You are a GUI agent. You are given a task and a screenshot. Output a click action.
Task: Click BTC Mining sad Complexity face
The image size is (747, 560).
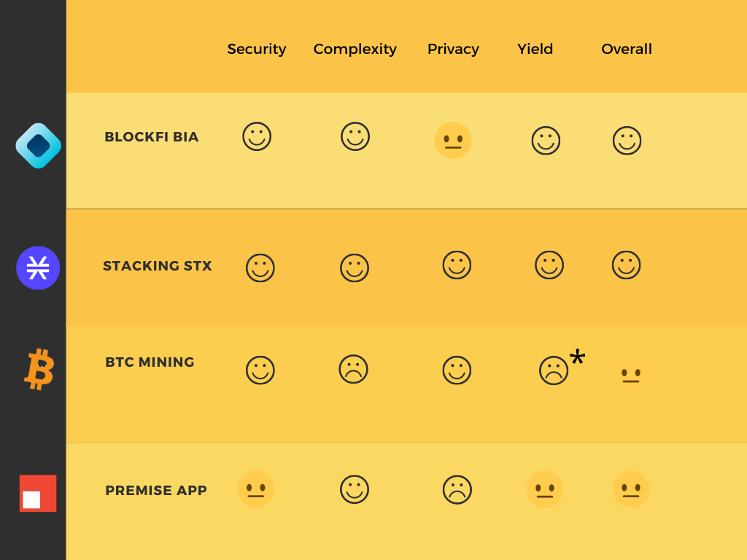tap(354, 369)
